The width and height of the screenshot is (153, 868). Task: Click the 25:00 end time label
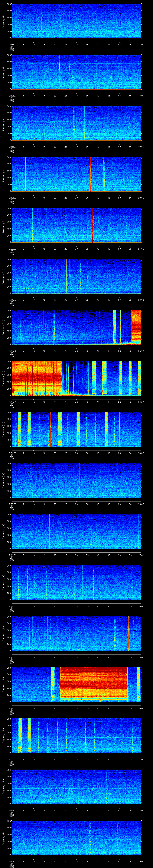(x=141, y=453)
